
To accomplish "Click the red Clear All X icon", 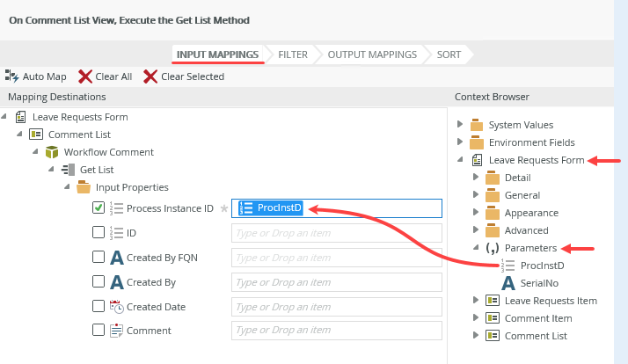I will [x=85, y=76].
